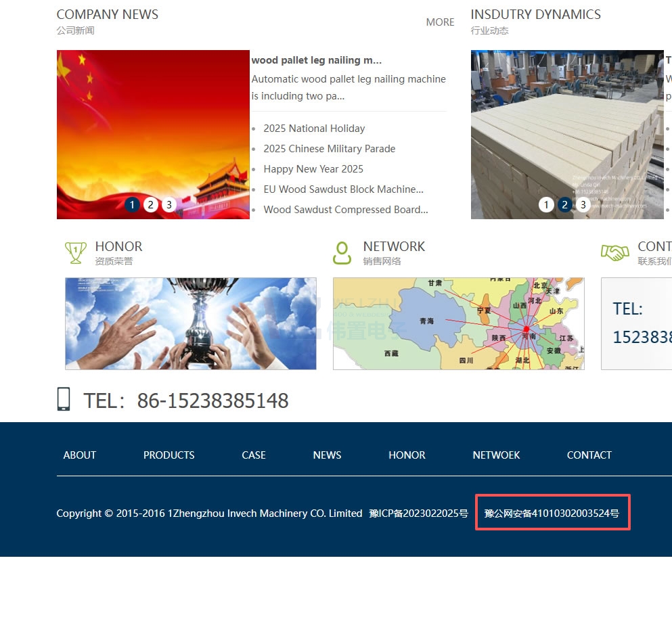Click the trophy image under Honor
672x640 pixels.
[x=191, y=323]
